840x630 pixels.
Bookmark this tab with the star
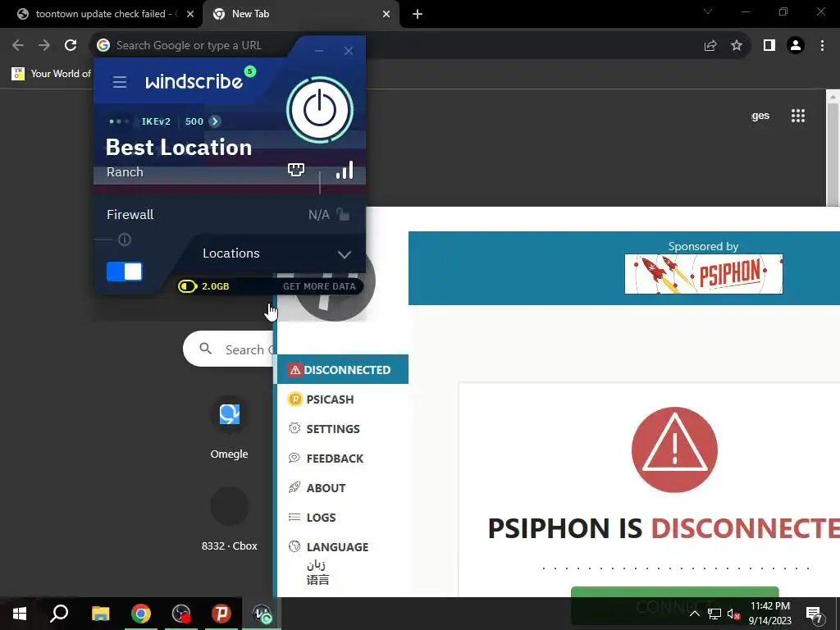tap(737, 46)
